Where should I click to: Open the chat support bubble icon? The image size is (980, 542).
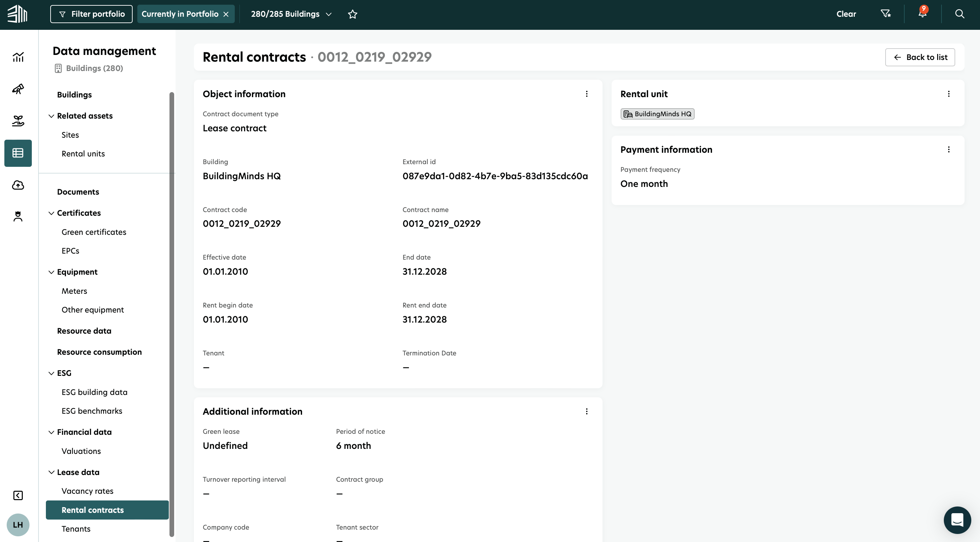[x=957, y=520]
